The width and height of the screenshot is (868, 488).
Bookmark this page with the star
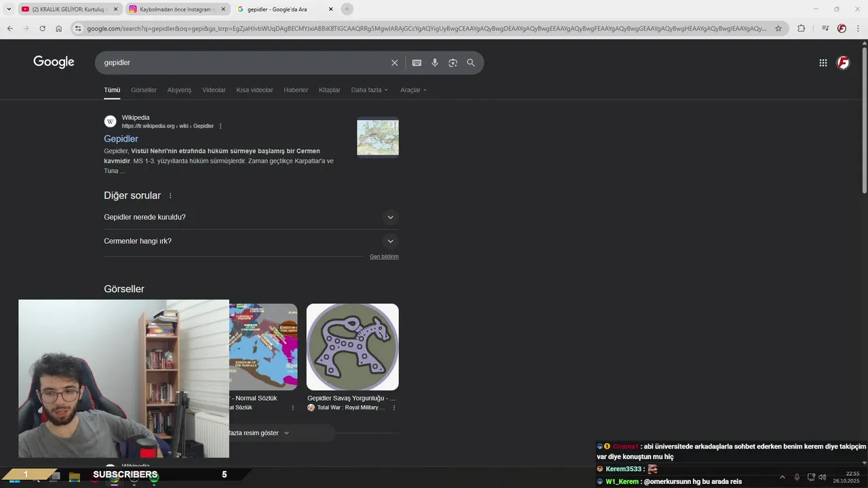(778, 28)
